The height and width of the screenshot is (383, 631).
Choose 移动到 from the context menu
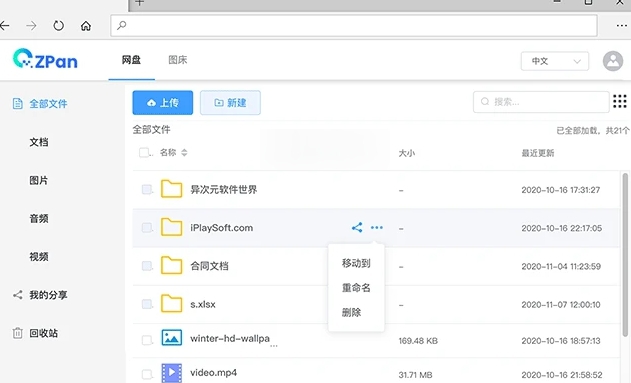pos(356,263)
